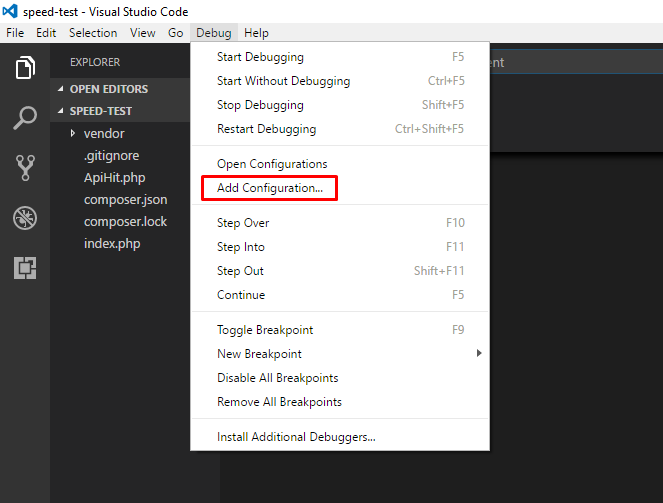Viewport: 663px width, 503px height.
Task: Select the ApiHit.php file
Action: 114,177
